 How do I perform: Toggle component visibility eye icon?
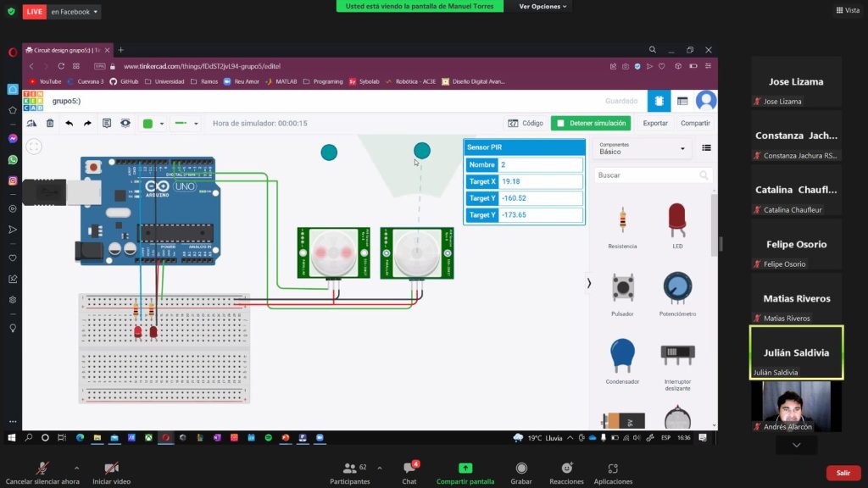pyautogui.click(x=125, y=123)
